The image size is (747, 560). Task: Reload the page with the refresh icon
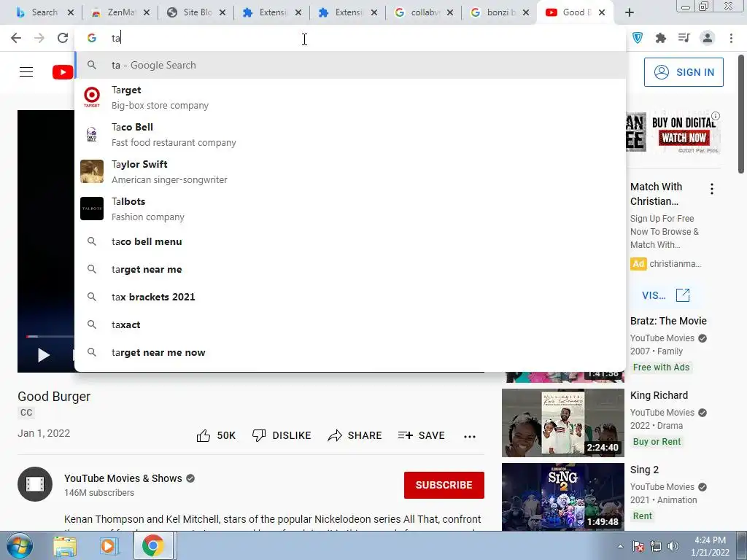point(63,38)
